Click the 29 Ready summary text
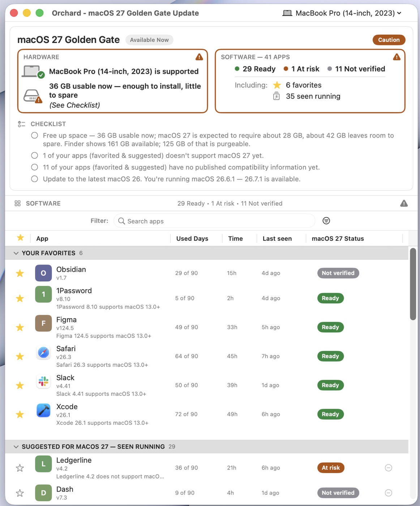Screen dimensions: 420x506 point(255,69)
